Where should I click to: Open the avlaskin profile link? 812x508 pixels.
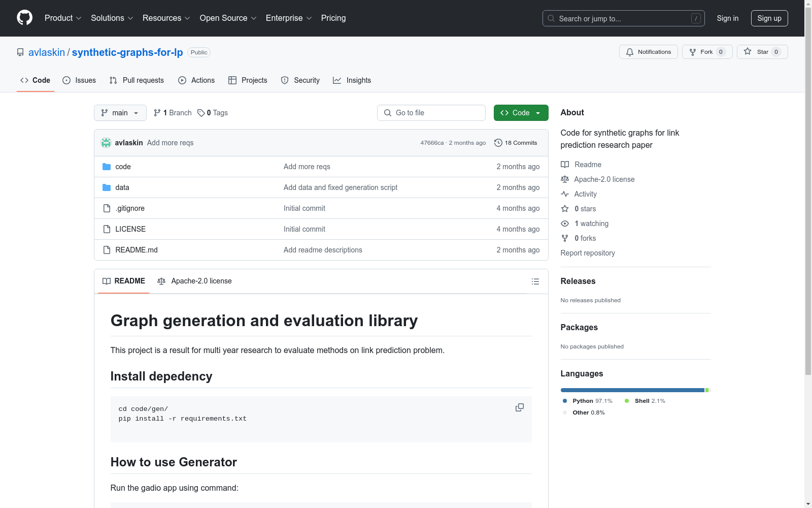47,52
